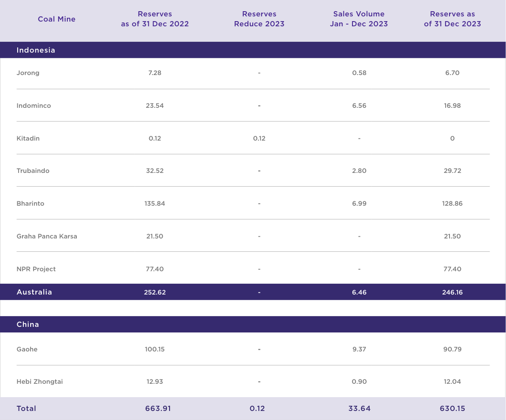Click Graha Panca Karsa's 2023 reserves 21.50
The width and height of the screenshot is (506, 420).
pyautogui.click(x=453, y=236)
